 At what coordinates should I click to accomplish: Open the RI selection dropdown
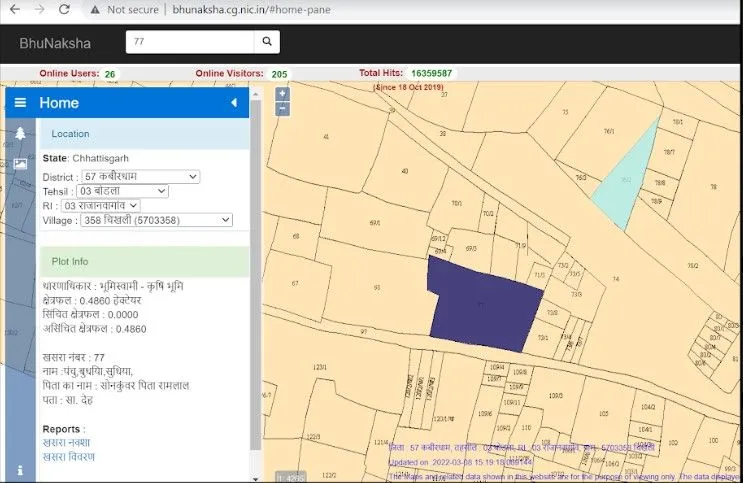point(100,205)
